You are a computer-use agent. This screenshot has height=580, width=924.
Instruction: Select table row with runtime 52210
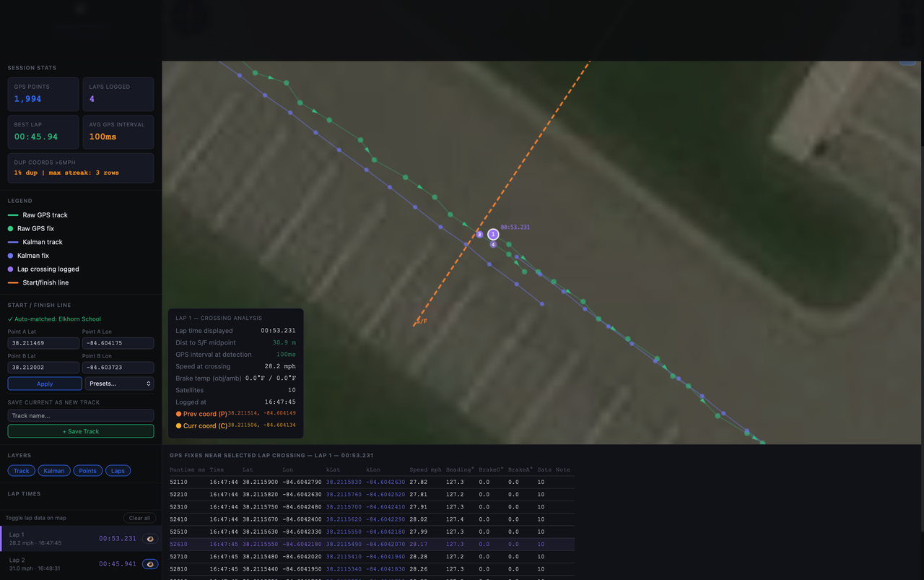pyautogui.click(x=372, y=495)
